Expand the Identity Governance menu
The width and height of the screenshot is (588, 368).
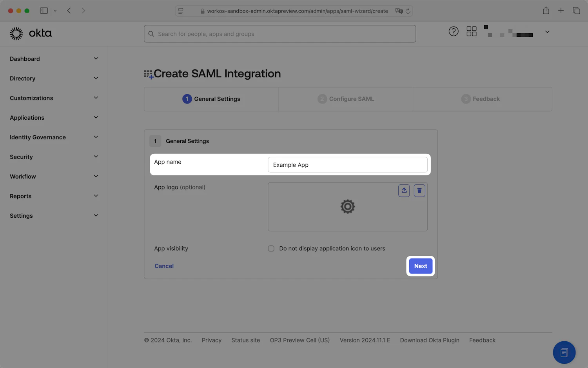tap(54, 137)
